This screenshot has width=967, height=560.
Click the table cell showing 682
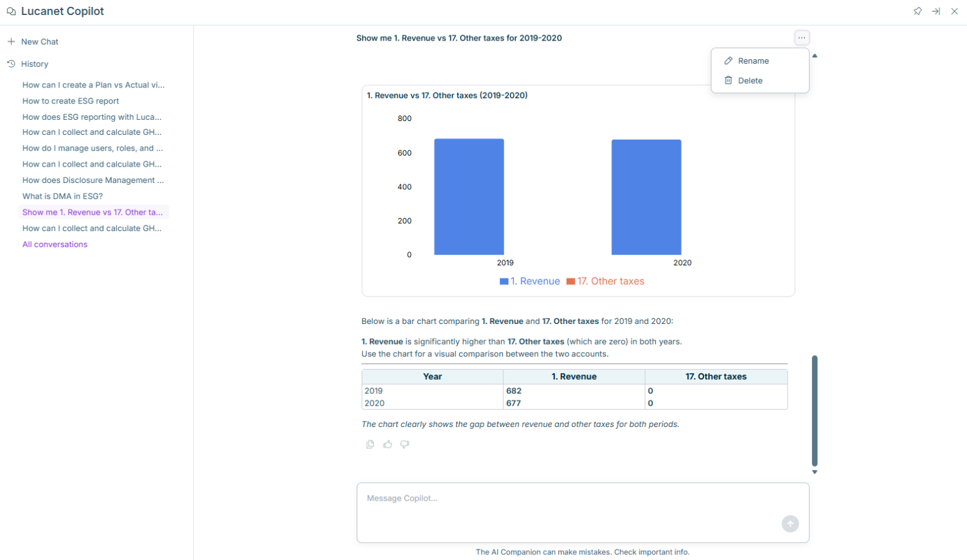tap(574, 391)
